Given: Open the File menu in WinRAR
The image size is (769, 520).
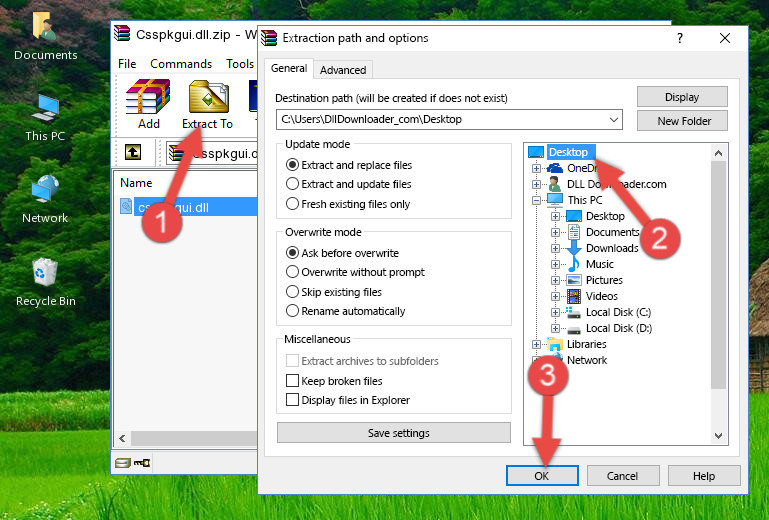Looking at the screenshot, I should point(127,64).
